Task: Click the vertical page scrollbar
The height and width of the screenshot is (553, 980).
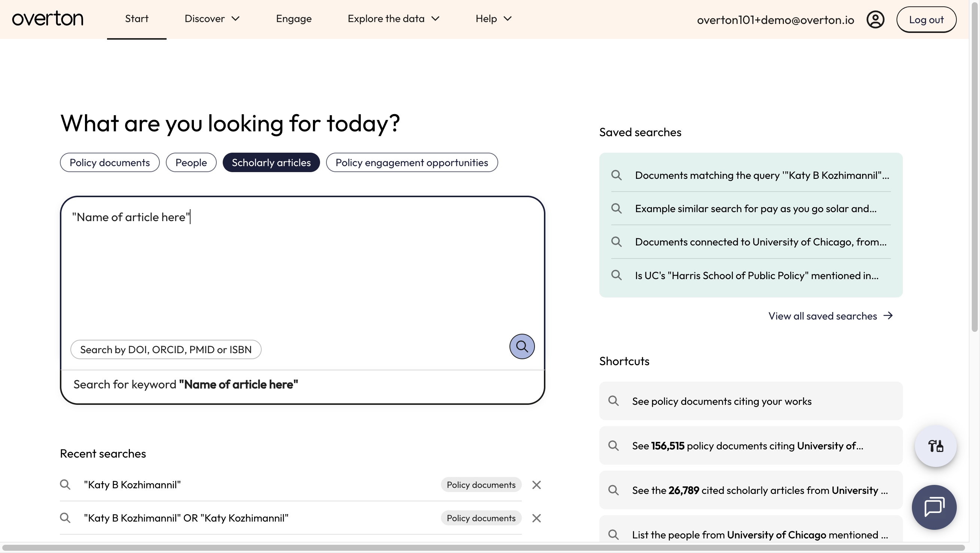Action: 974,167
